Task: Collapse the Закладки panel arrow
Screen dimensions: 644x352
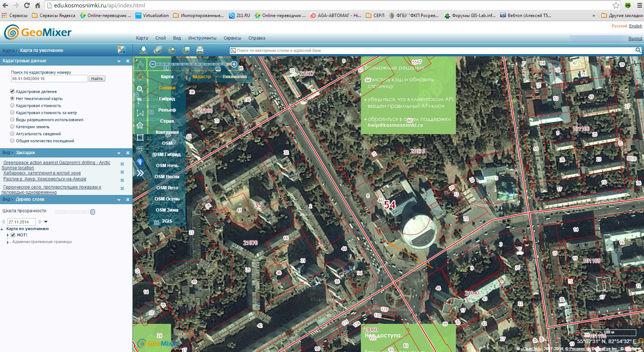Action: point(119,153)
